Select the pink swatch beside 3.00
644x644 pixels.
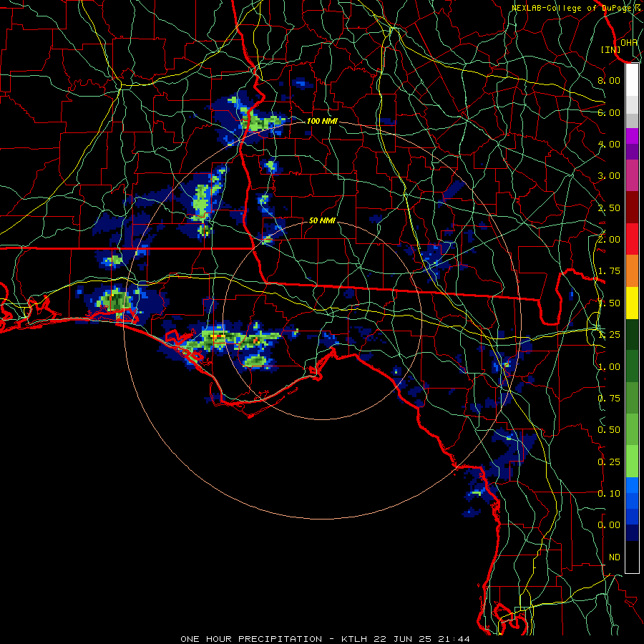point(632,176)
